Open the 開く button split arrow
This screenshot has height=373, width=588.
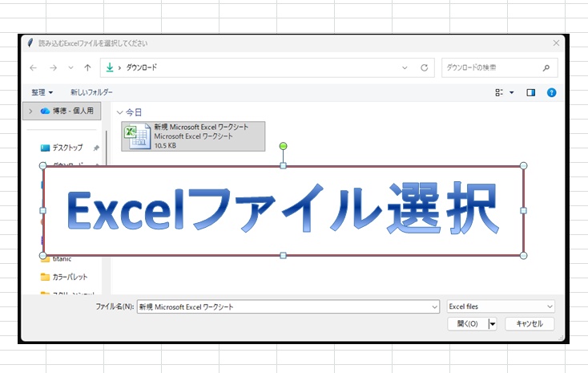pos(493,324)
